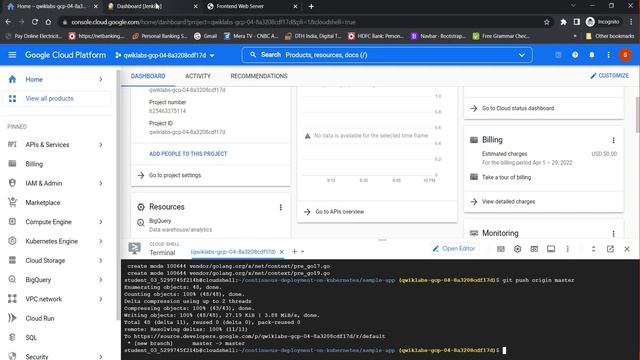Expand Cloud Storage submenu chevron
The image size is (640, 360).
coord(101,260)
